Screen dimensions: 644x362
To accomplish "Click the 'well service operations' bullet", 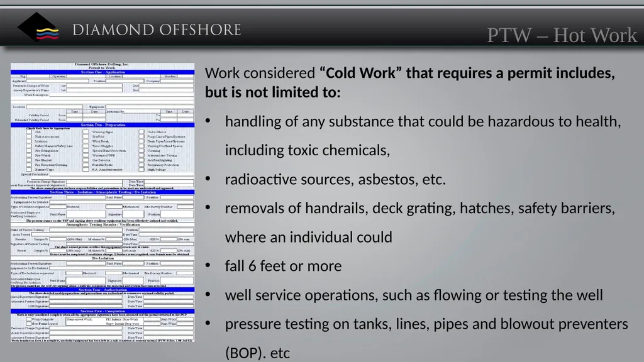I will [x=414, y=295].
